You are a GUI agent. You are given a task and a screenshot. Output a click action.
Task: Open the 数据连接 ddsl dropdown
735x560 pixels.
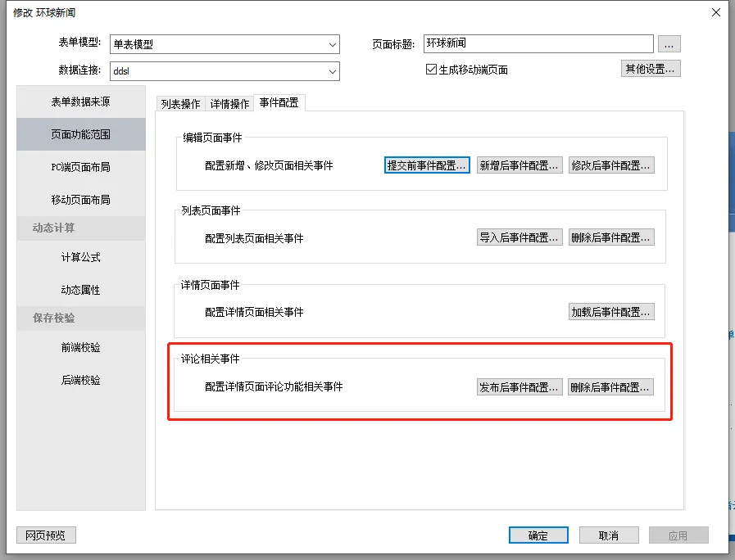(x=332, y=71)
